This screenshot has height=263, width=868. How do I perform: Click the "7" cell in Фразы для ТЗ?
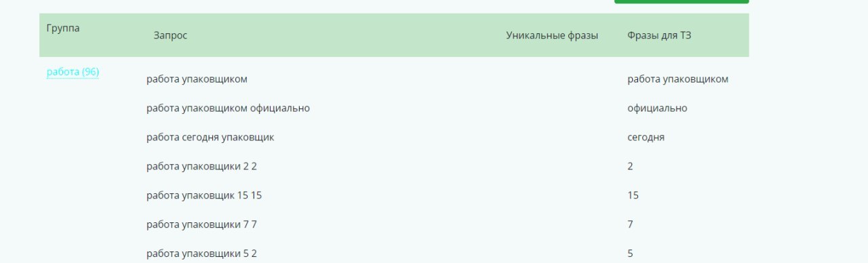click(631, 225)
